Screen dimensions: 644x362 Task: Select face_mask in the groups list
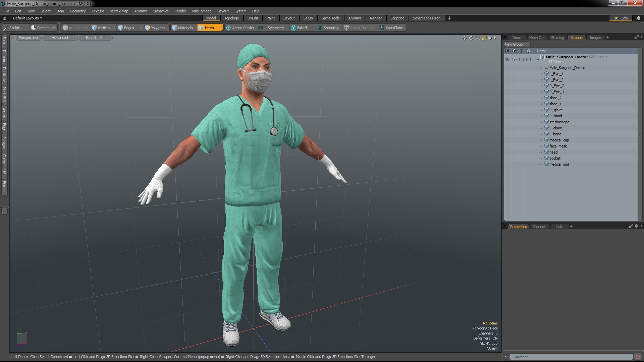(558, 146)
